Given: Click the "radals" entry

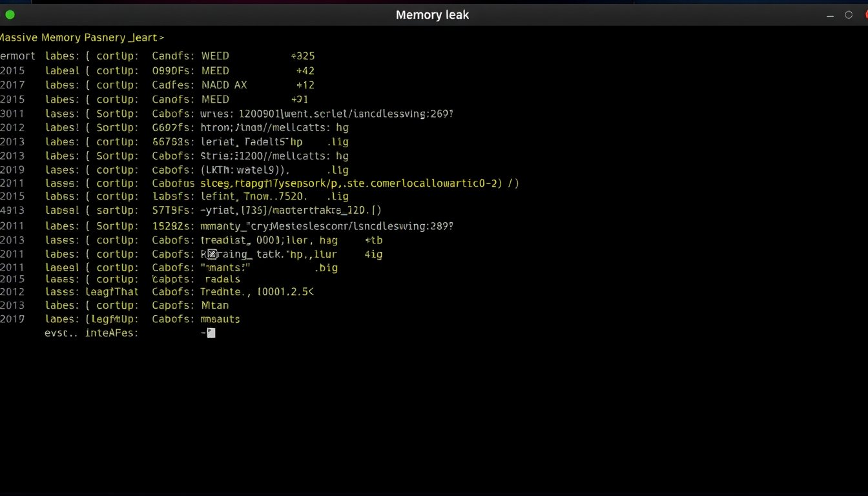Looking at the screenshot, I should click(222, 280).
